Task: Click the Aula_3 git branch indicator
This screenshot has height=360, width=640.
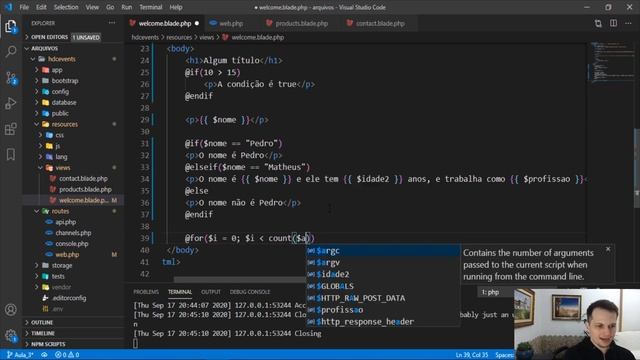Action: pyautogui.click(x=20, y=355)
